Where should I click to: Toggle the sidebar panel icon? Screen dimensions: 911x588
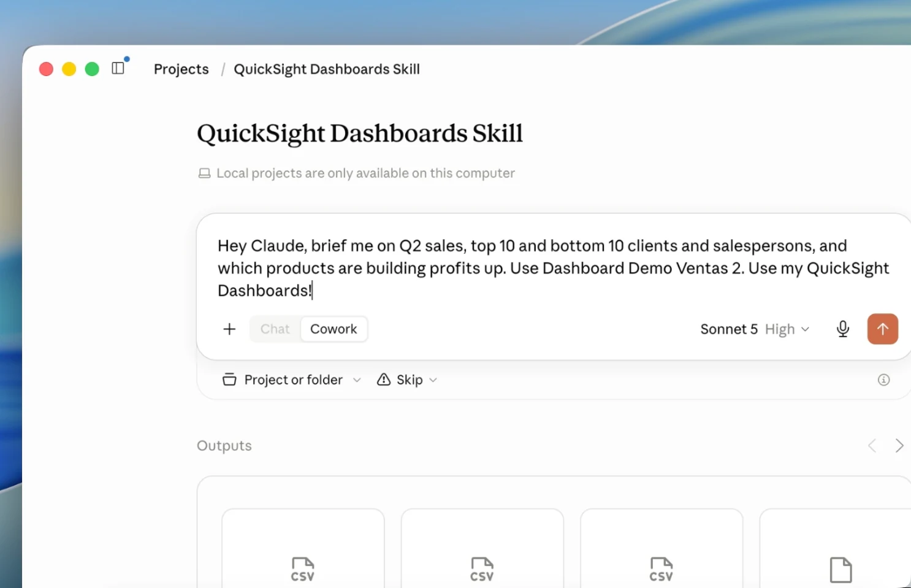point(118,68)
